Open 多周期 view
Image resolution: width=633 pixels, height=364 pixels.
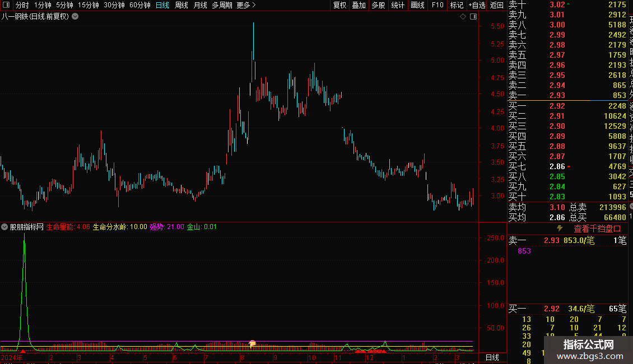(x=222, y=5)
